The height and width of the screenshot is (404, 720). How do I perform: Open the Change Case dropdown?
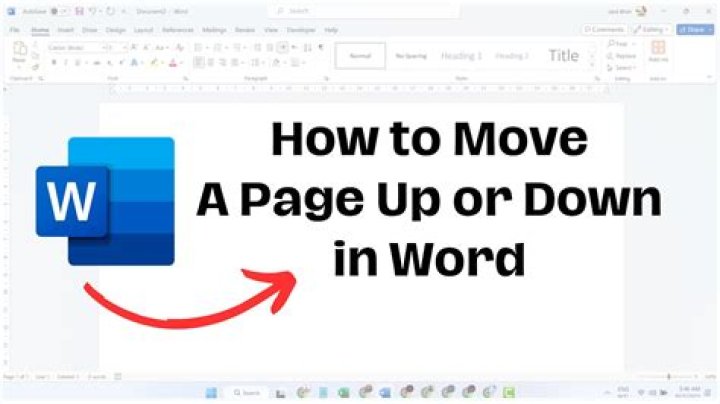(x=162, y=47)
